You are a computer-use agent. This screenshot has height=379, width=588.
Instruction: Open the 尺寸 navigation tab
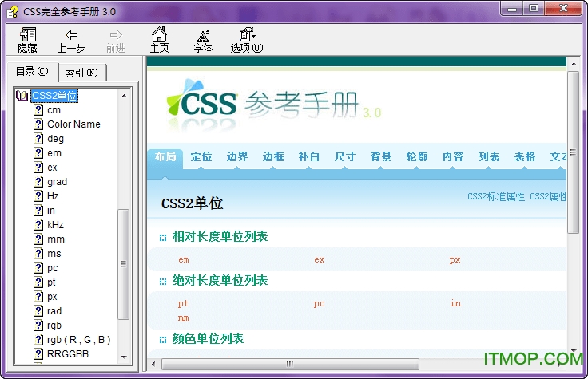(x=345, y=156)
